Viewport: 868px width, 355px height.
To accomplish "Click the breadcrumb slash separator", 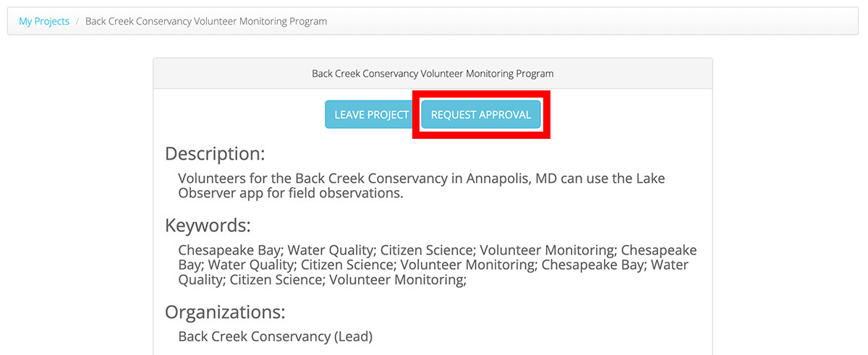I will pos(77,22).
